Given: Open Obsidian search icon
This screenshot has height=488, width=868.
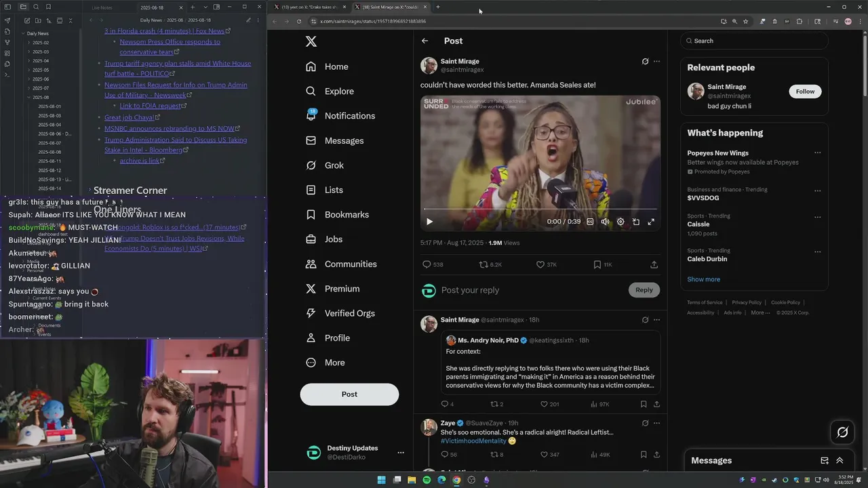Looking at the screenshot, I should tap(35, 7).
